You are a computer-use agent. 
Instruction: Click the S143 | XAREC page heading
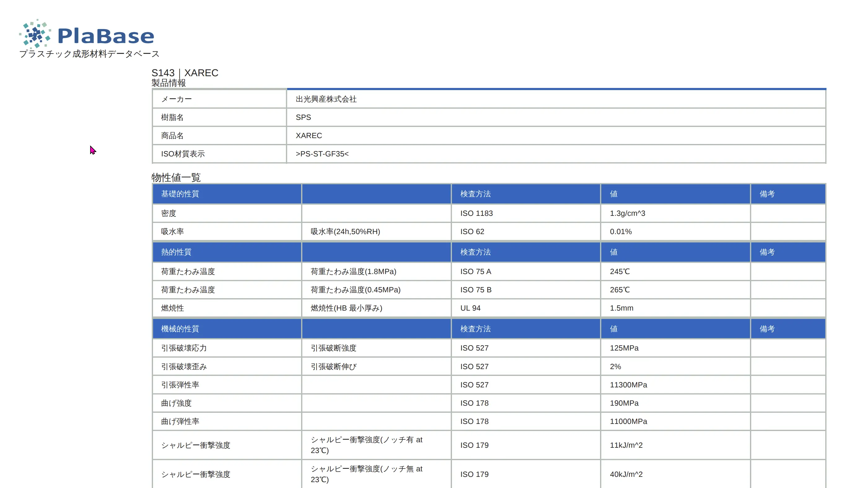pos(185,73)
